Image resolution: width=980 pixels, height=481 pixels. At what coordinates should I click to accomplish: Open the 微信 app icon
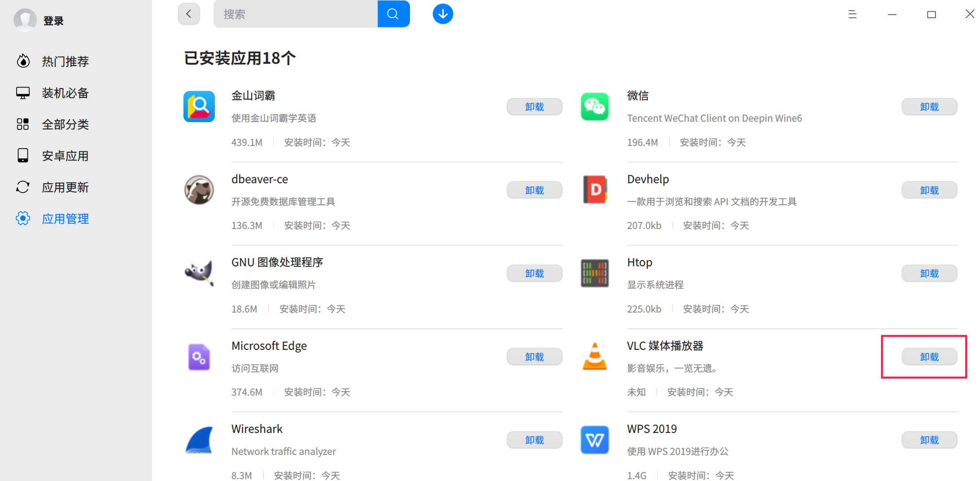(x=595, y=107)
